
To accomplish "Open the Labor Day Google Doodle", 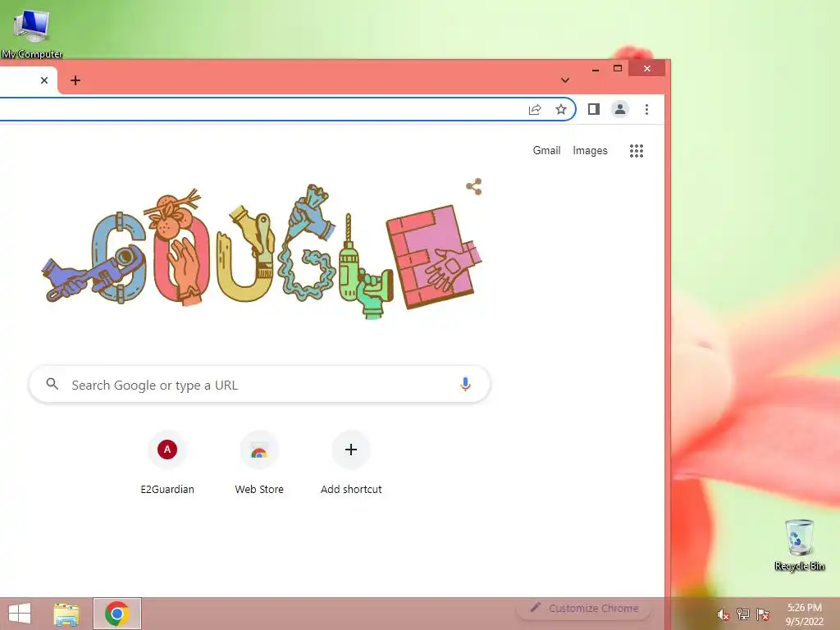I will 262,251.
